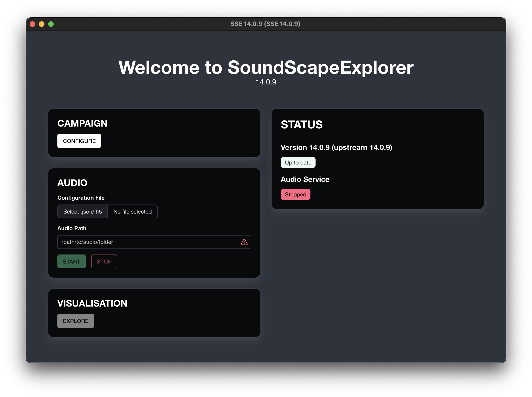Click the No file selected field
Screen dimensions: 532x397
tap(132, 211)
